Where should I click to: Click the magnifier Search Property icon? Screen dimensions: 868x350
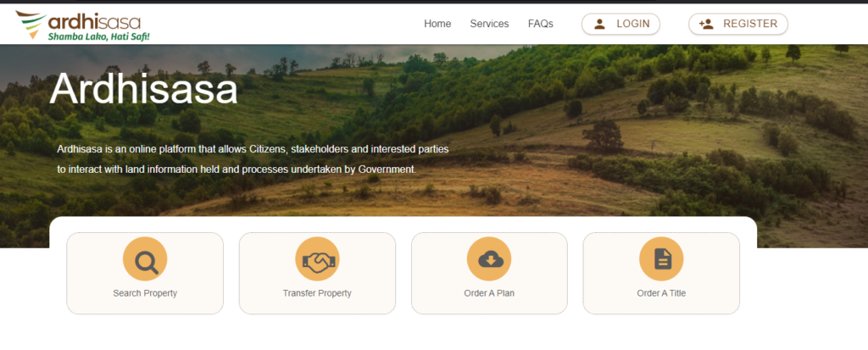[x=145, y=259]
